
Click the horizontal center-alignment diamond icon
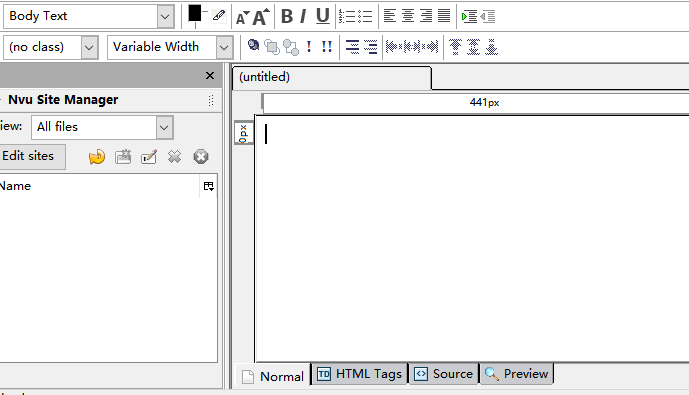(412, 47)
